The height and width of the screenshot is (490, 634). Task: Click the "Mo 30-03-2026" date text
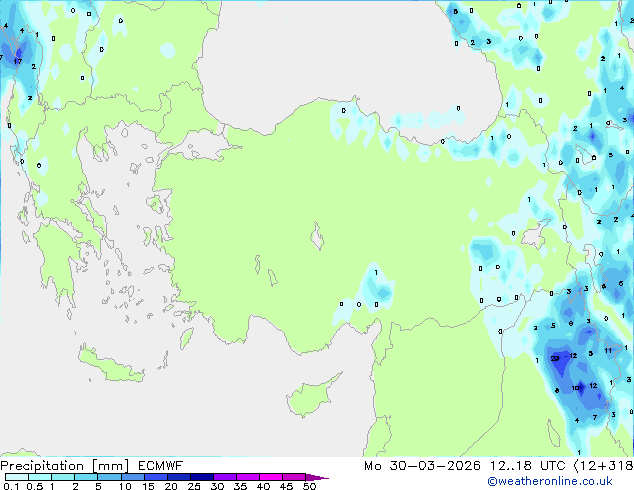click(x=422, y=466)
